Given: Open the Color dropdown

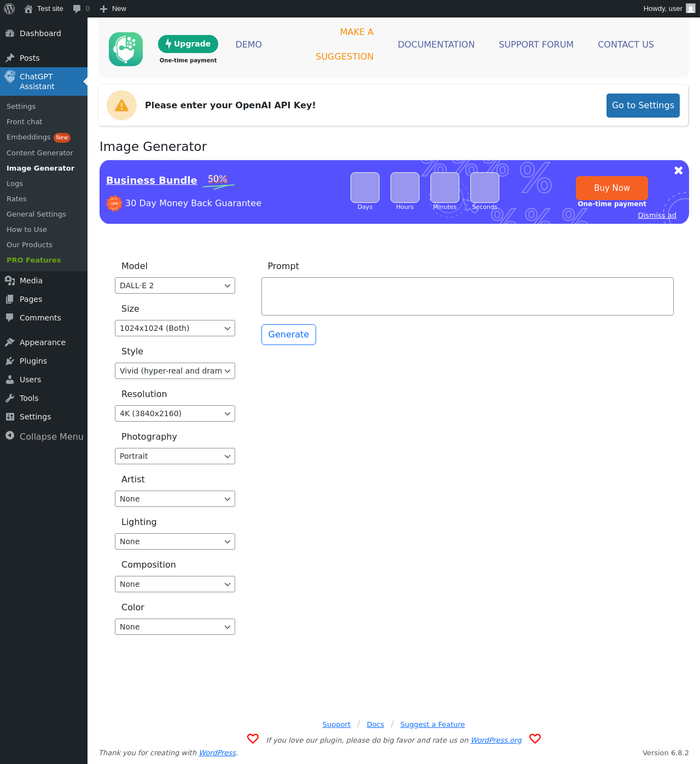Looking at the screenshot, I should (175, 627).
